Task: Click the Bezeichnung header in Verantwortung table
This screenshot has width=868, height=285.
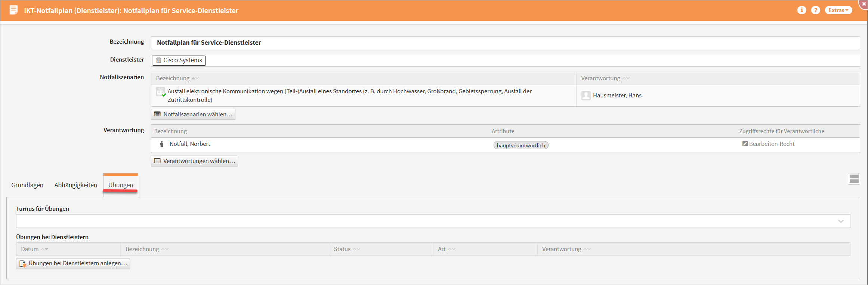Action: (x=170, y=131)
